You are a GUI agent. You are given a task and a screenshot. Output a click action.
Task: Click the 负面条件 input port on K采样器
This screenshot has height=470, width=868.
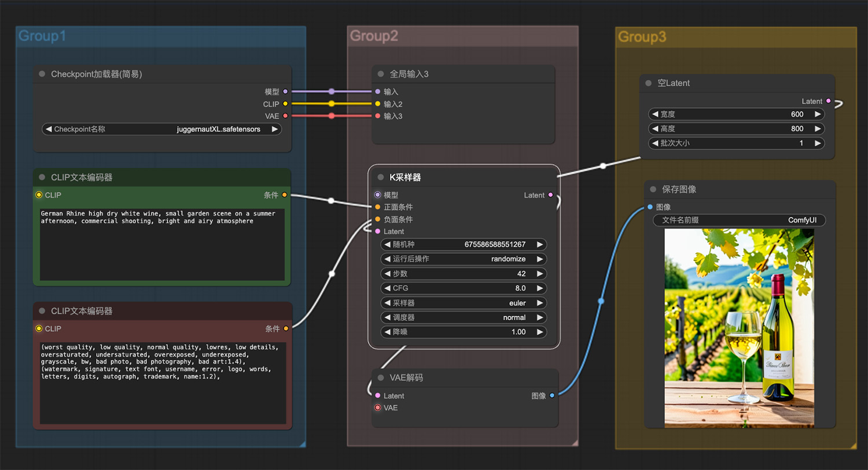[378, 219]
